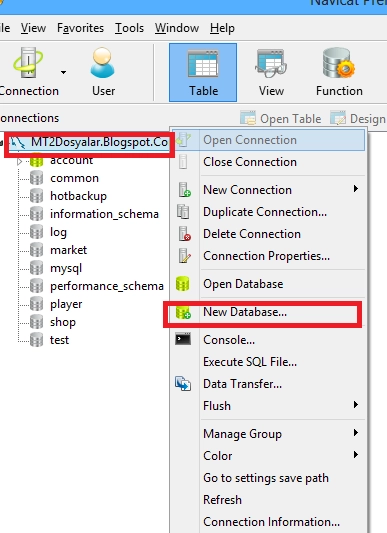Image resolution: width=387 pixels, height=533 pixels.
Task: Select the account database icon
Action: tap(36, 160)
